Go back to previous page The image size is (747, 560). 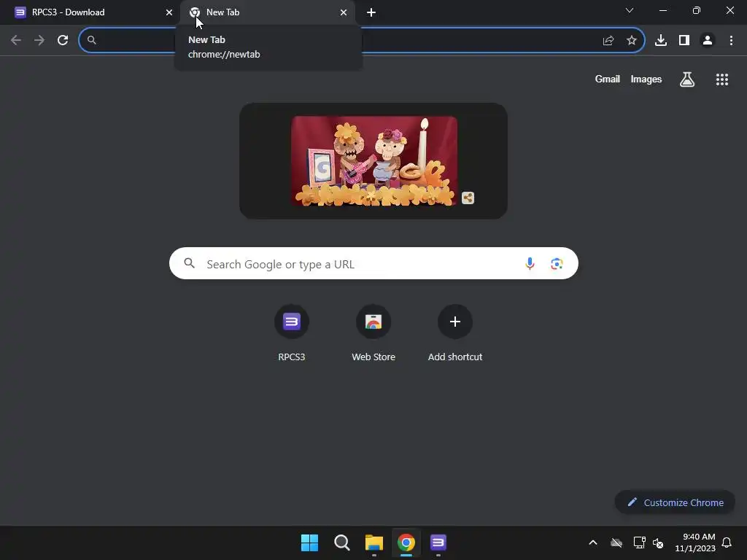(x=16, y=40)
